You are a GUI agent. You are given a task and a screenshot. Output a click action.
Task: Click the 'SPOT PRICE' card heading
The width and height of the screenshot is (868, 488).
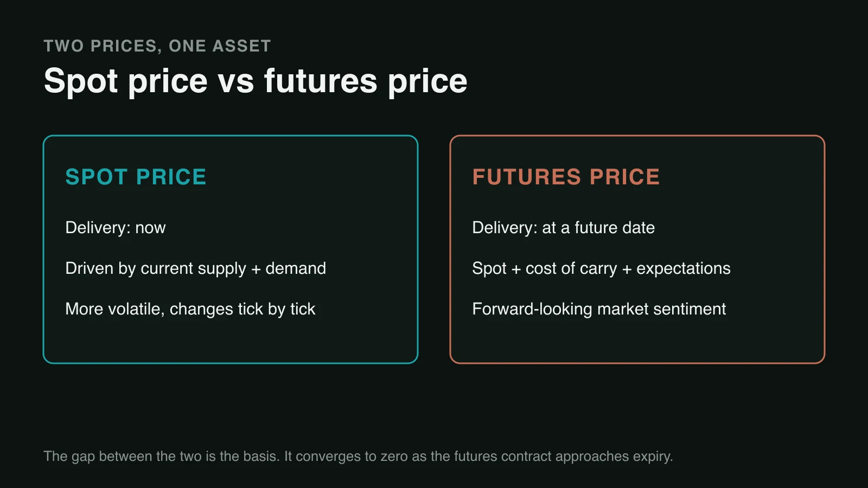pyautogui.click(x=136, y=177)
